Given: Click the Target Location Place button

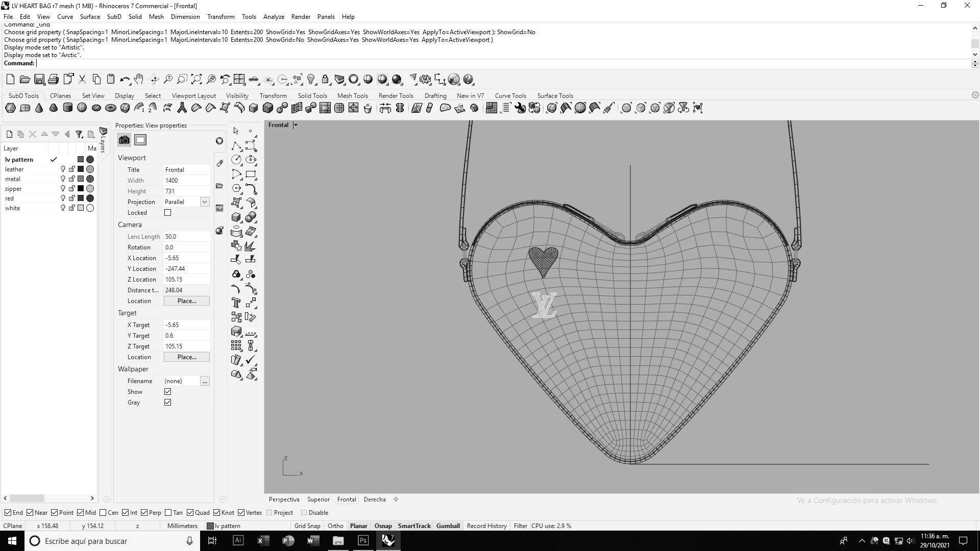Looking at the screenshot, I should coord(186,357).
